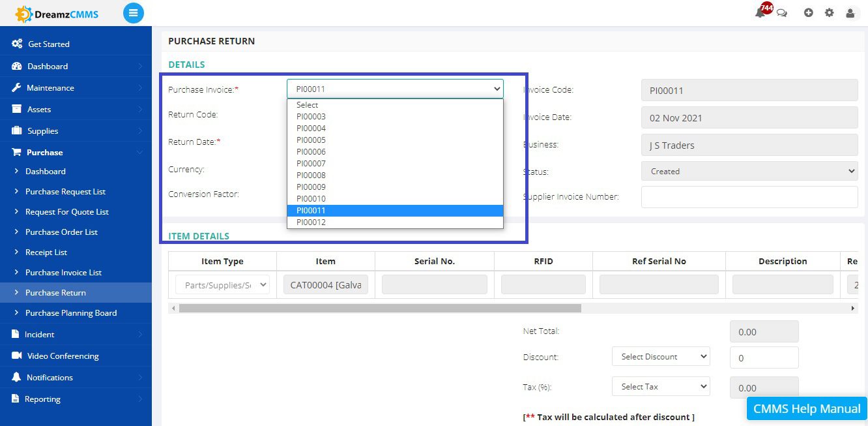Viewport: 868px width, 426px height.
Task: Click scrollbar left arrow of item table
Action: point(173,308)
